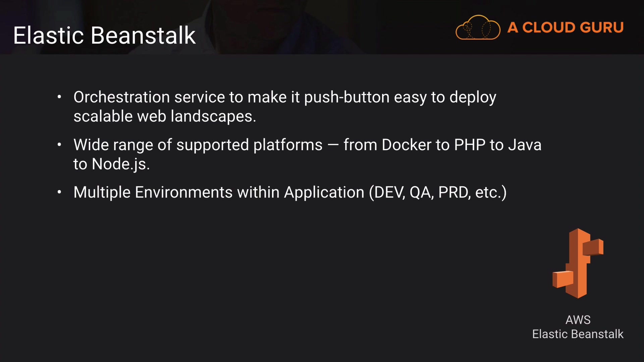The image size is (644, 362).
Task: Click "PRD" in the environments list
Action: click(x=454, y=192)
